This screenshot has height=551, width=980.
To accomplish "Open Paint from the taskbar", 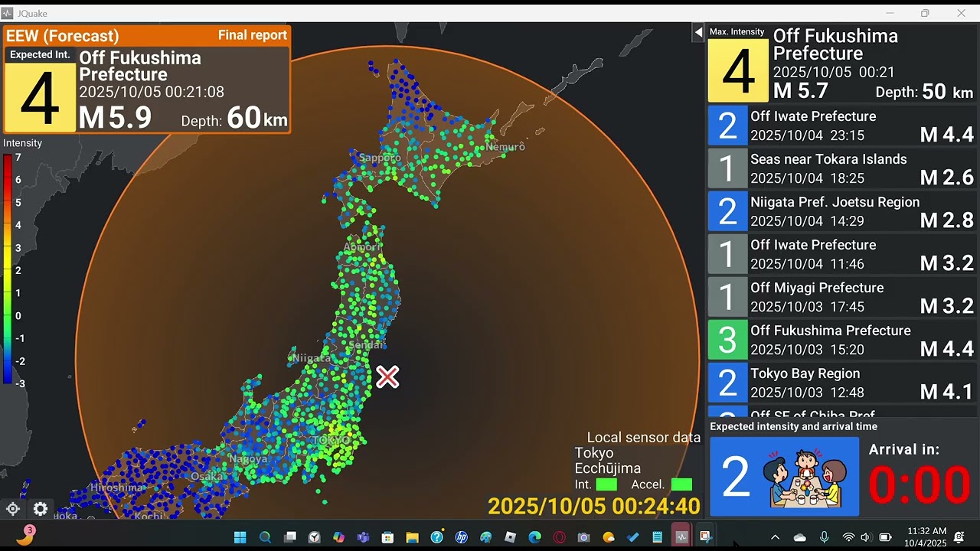I will [485, 537].
